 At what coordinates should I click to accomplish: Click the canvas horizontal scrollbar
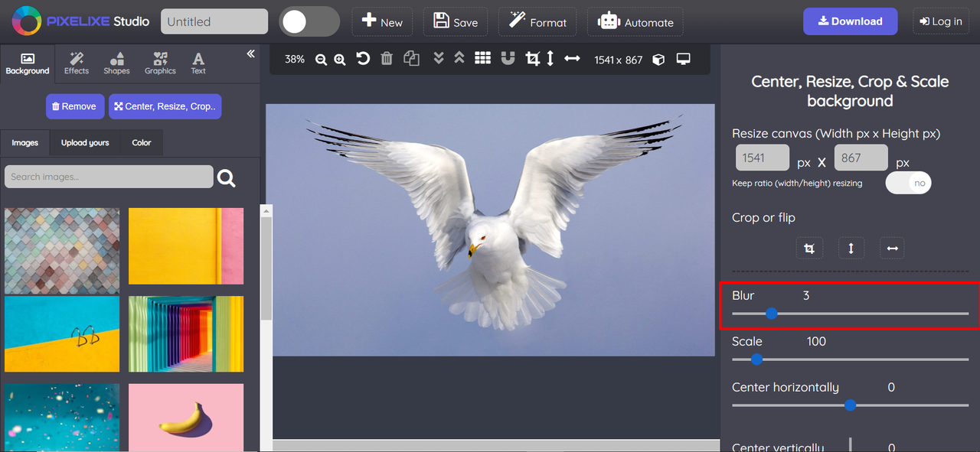(496, 445)
